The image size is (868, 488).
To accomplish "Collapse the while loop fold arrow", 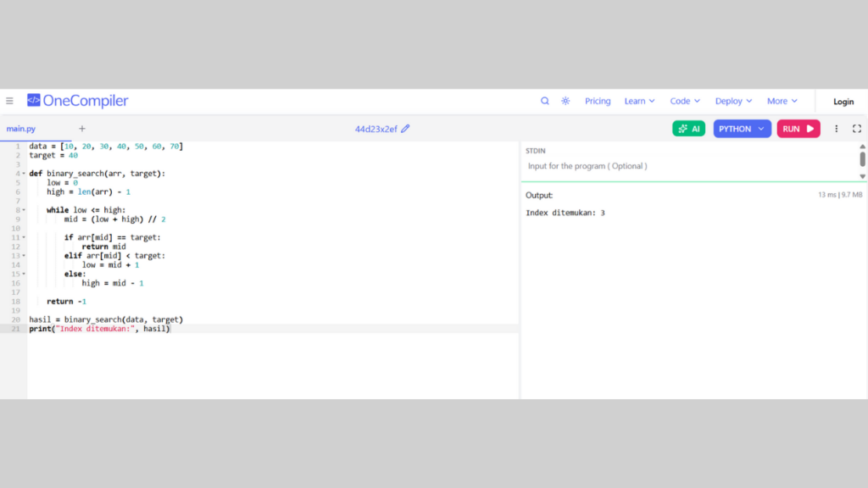I will (24, 210).
